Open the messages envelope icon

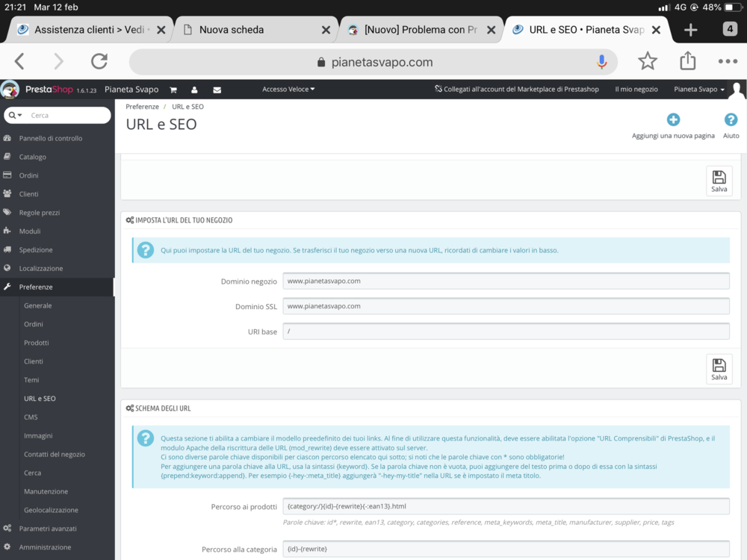point(217,90)
